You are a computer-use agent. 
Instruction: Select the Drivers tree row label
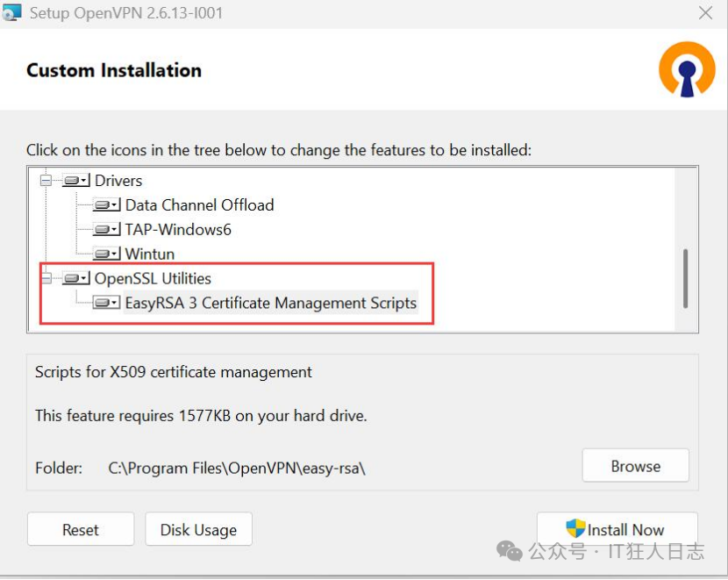(118, 180)
